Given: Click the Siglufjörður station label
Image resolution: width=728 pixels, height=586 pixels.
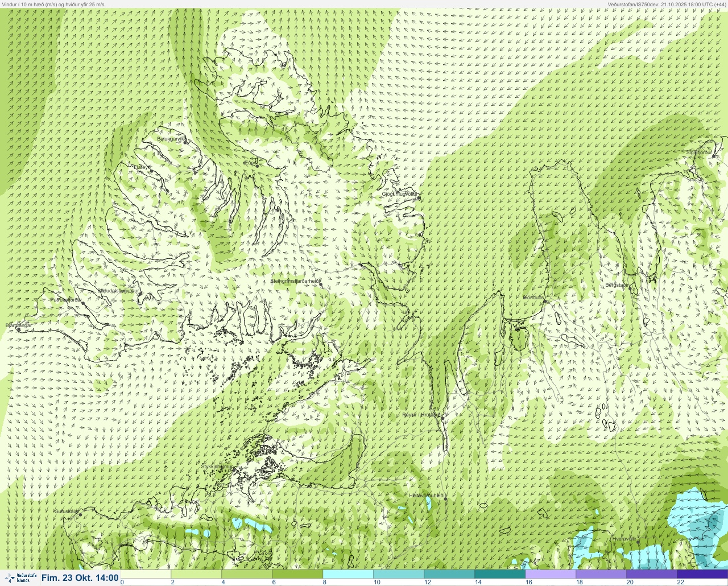Looking at the screenshot, I should tap(699, 152).
